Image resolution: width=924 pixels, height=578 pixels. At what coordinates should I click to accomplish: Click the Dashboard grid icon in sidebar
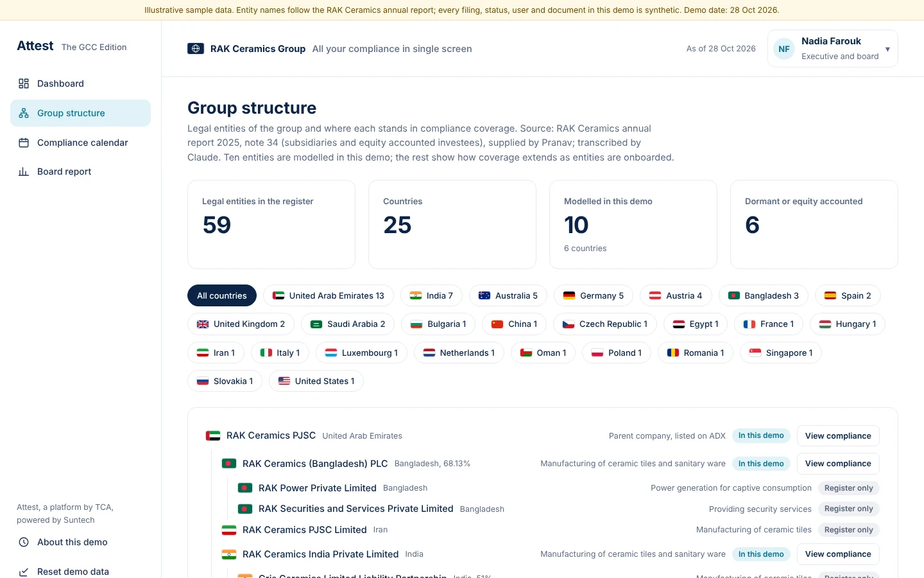(24, 83)
